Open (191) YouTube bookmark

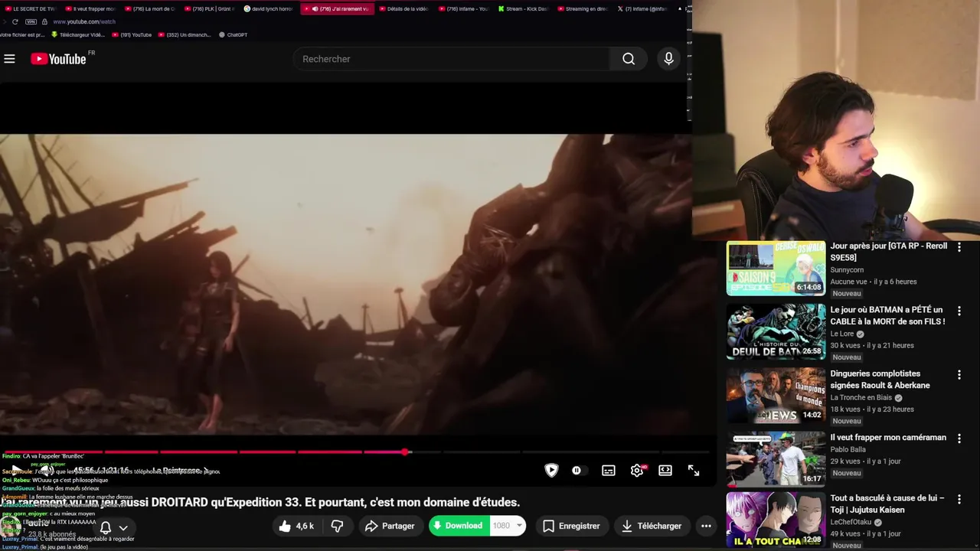click(x=131, y=34)
